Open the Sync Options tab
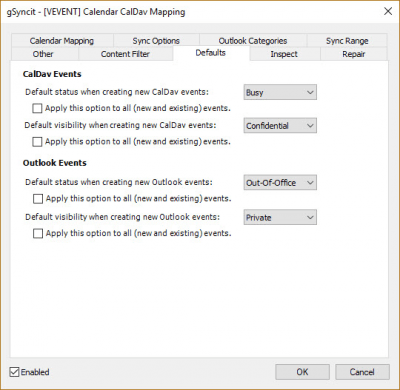 pos(156,41)
